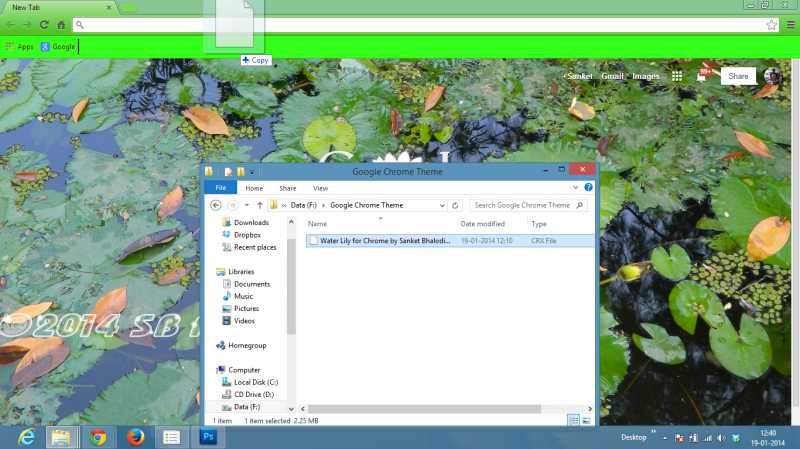Image resolution: width=800 pixels, height=449 pixels.
Task: Switch to New Tab tab
Action: [x=59, y=7]
